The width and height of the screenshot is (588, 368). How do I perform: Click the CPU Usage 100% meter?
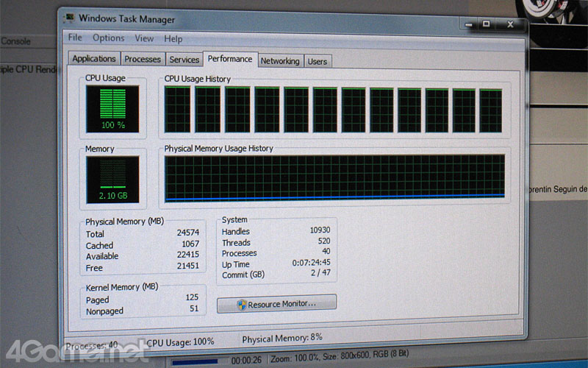112,109
